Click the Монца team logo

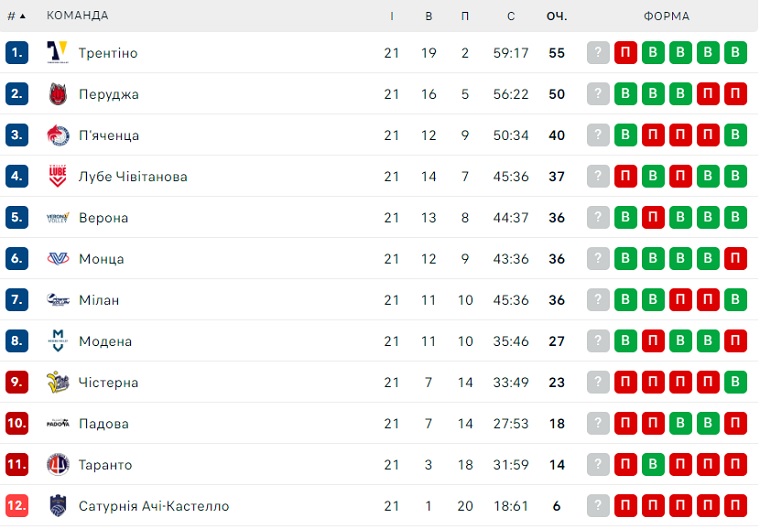click(x=58, y=258)
